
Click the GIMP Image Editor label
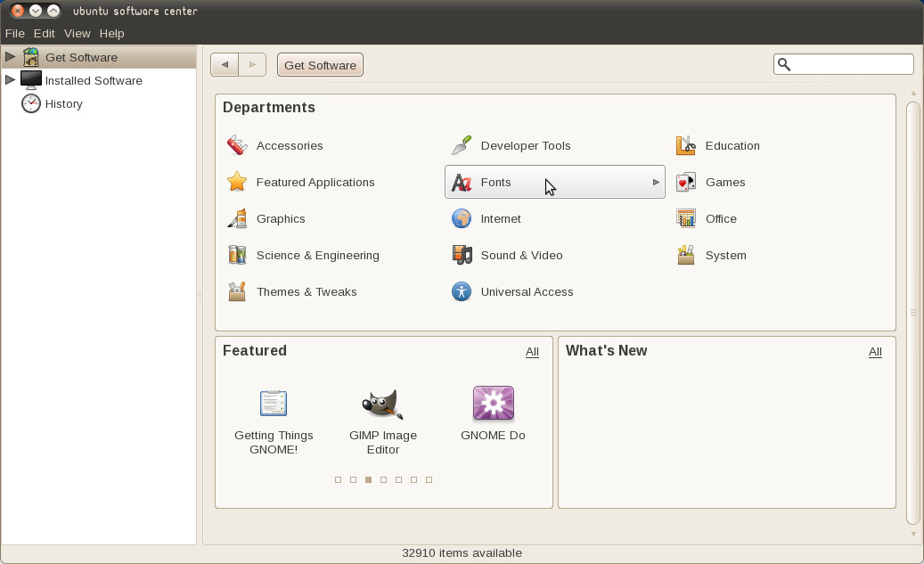[383, 443]
